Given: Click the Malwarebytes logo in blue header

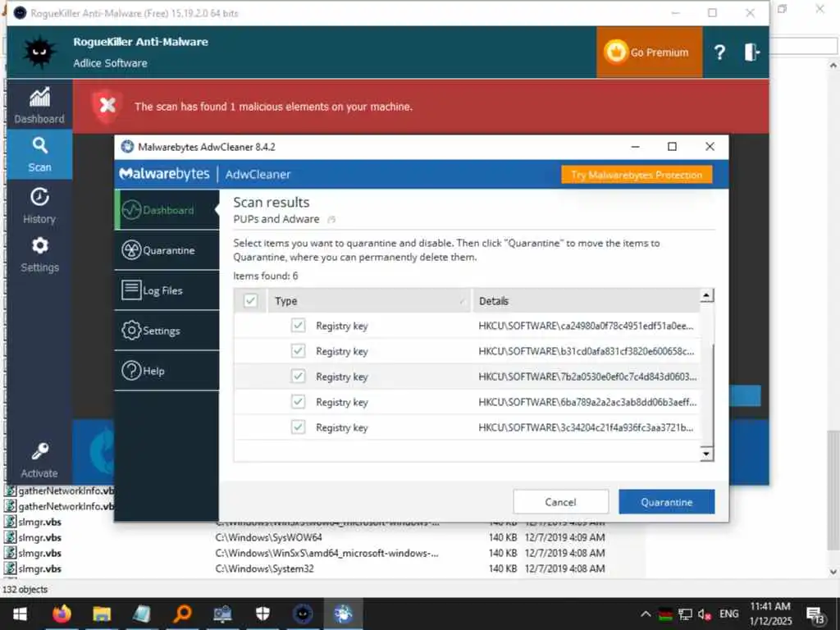Looking at the screenshot, I should click(164, 174).
